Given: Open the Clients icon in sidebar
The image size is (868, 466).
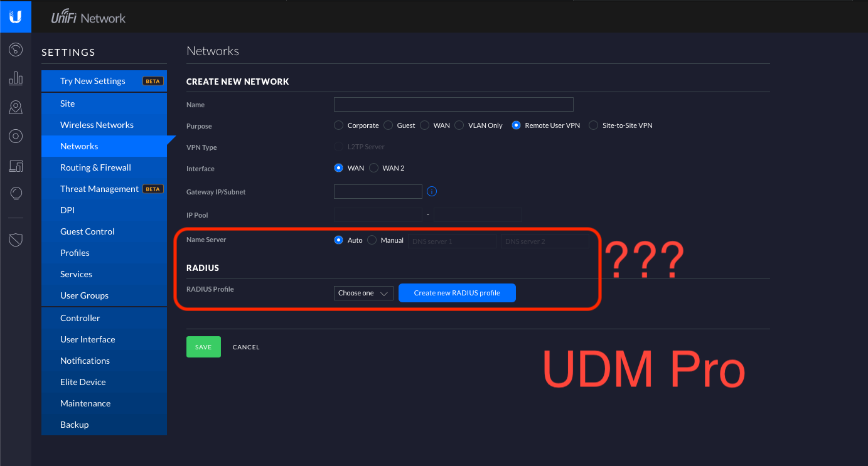Looking at the screenshot, I should point(16,166).
